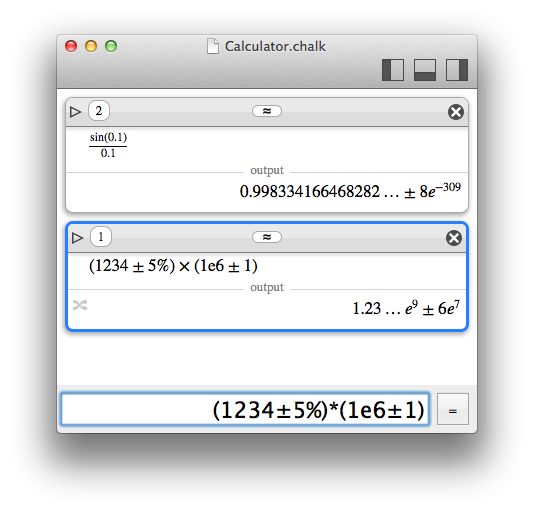Expand computation 1 disclosure triangle
Viewport: 534px width, 512px height.
77,238
